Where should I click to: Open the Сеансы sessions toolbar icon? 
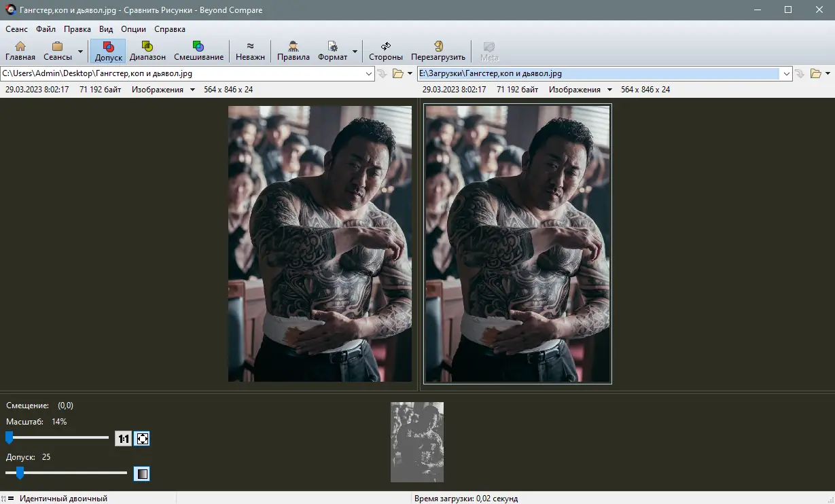click(x=58, y=51)
